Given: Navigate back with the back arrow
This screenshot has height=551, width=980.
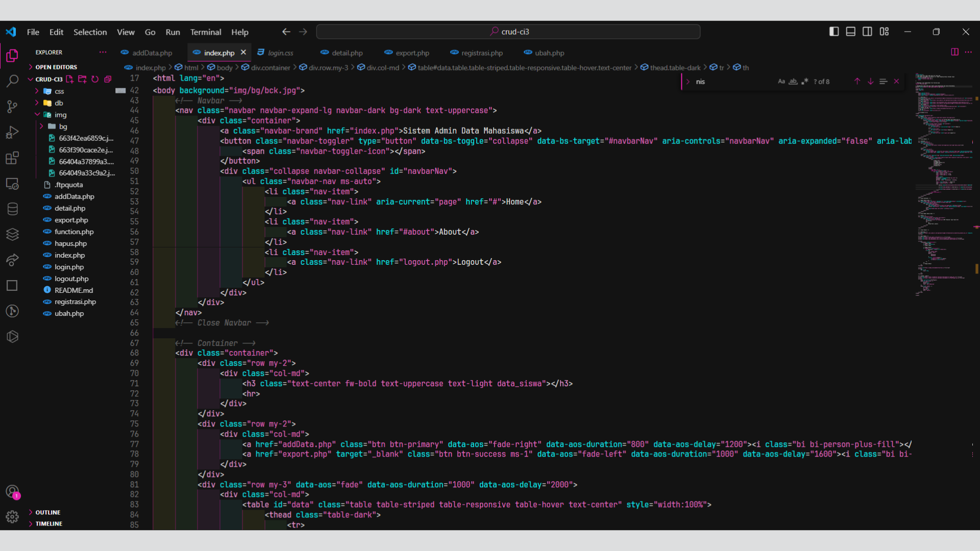Looking at the screenshot, I should [286, 32].
